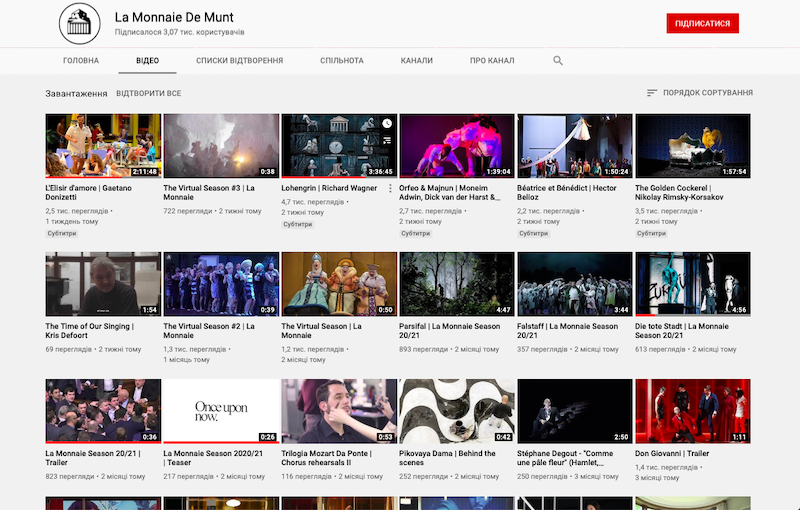Open Orfeo & Majnun video thumbnail
This screenshot has height=510, width=800.
[x=457, y=146]
